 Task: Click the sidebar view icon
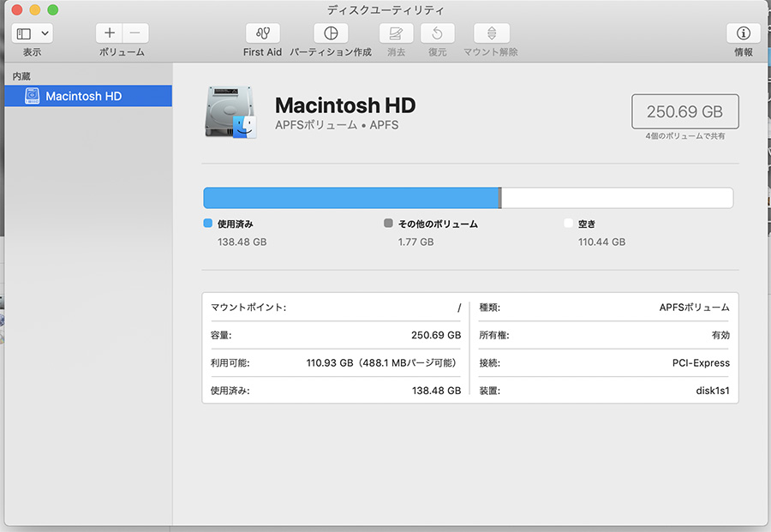(24, 33)
